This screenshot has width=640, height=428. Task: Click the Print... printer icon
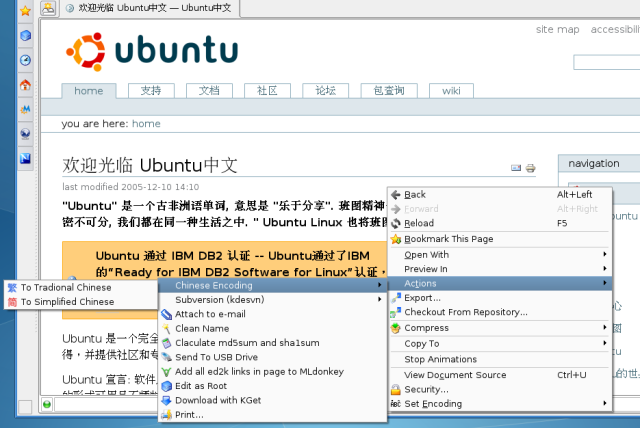pyautogui.click(x=166, y=415)
